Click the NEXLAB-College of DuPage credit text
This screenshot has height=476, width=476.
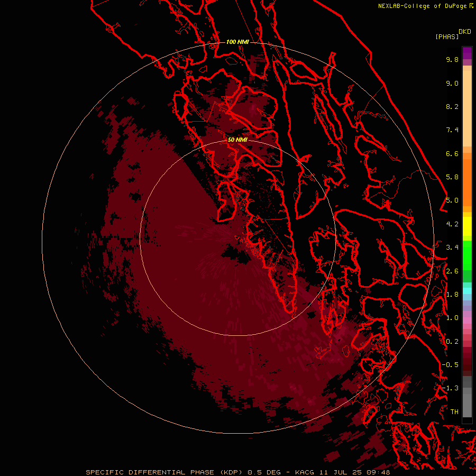point(423,6)
